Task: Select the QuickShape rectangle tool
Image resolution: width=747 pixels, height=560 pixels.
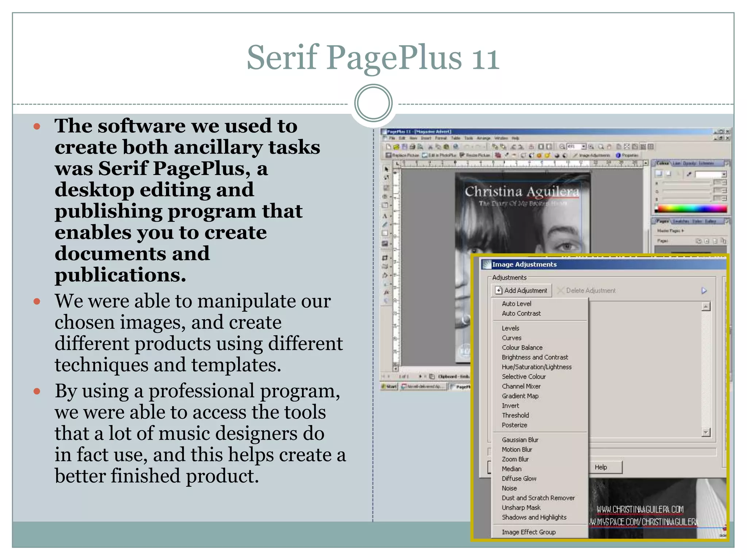Action: coord(385,233)
